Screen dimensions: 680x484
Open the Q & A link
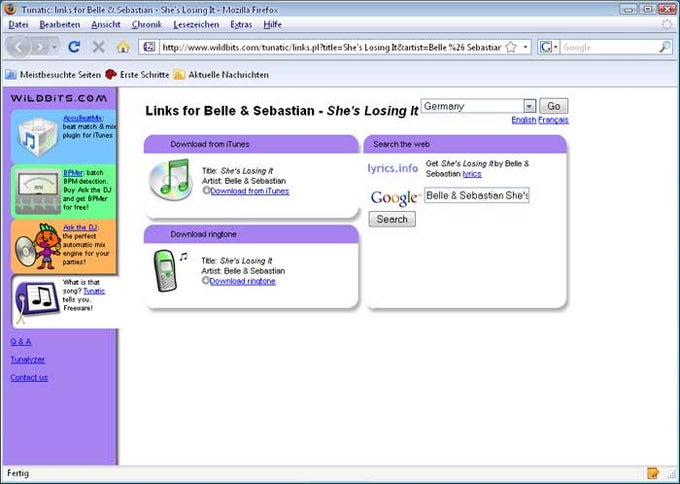pos(21,342)
